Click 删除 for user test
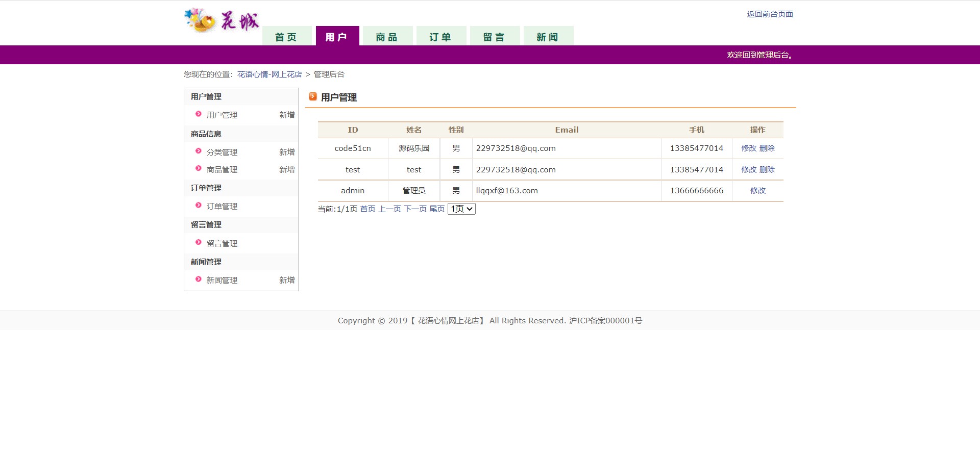Screen dimensions: 980x460 click(767, 170)
